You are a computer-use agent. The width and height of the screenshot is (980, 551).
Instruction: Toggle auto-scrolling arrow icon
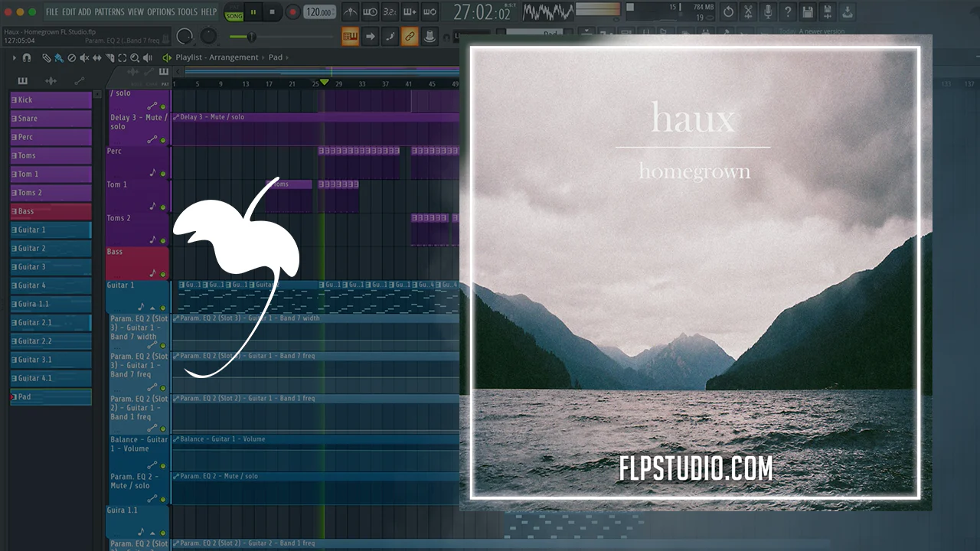[x=370, y=36]
